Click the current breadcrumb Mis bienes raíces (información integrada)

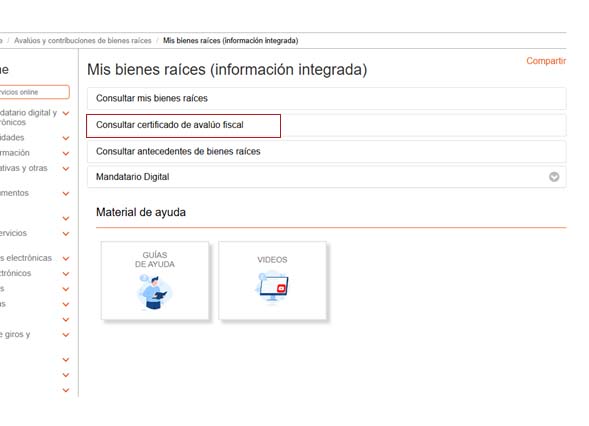[x=231, y=41]
